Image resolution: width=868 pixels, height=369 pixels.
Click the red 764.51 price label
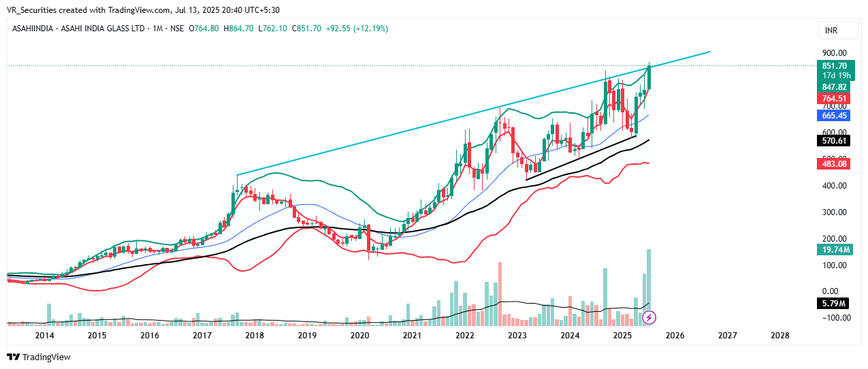tap(834, 99)
